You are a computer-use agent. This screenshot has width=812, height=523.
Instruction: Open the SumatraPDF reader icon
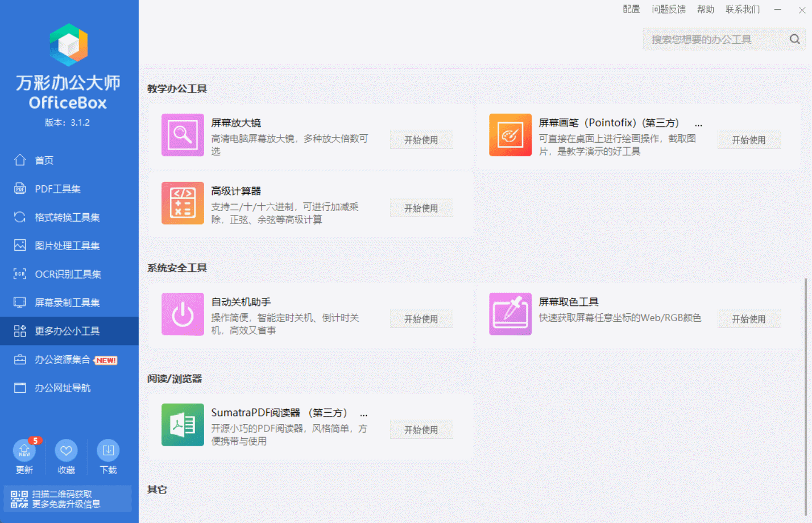click(x=183, y=425)
